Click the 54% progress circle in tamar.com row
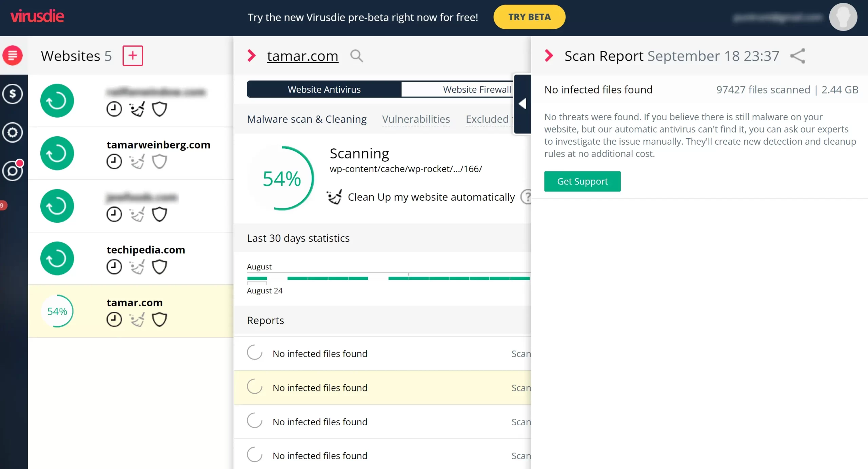The image size is (868, 469). coord(57,311)
